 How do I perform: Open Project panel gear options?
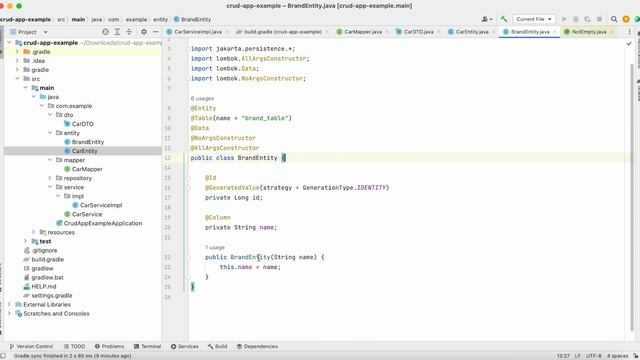144,32
